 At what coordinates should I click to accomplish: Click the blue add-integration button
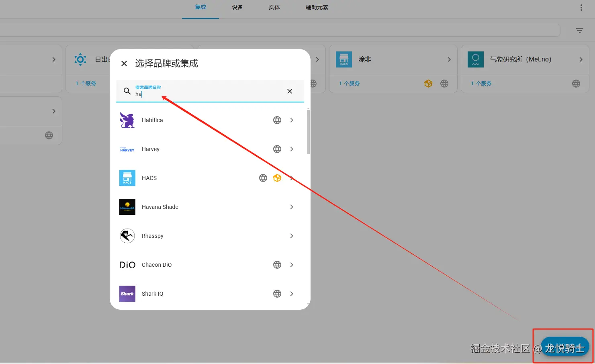point(565,346)
